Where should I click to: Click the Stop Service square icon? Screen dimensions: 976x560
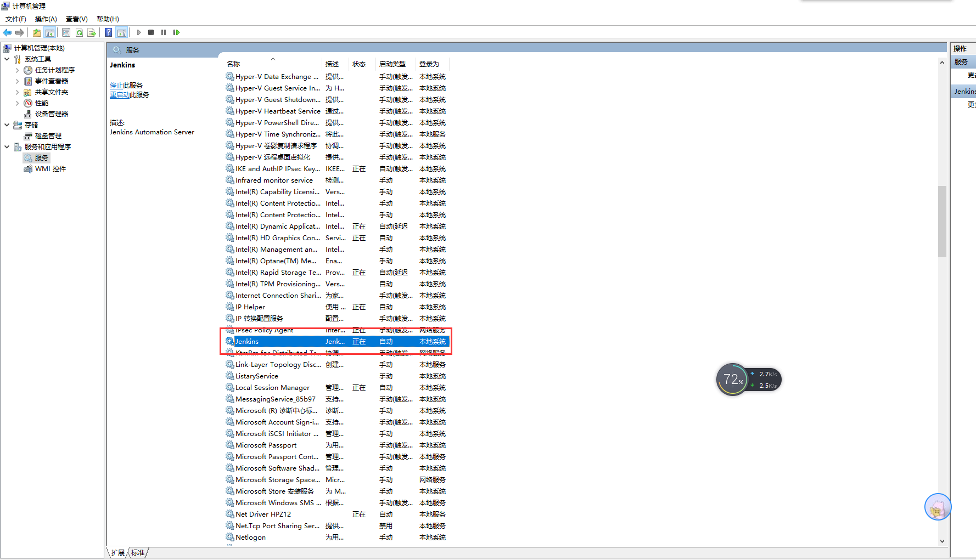(151, 32)
